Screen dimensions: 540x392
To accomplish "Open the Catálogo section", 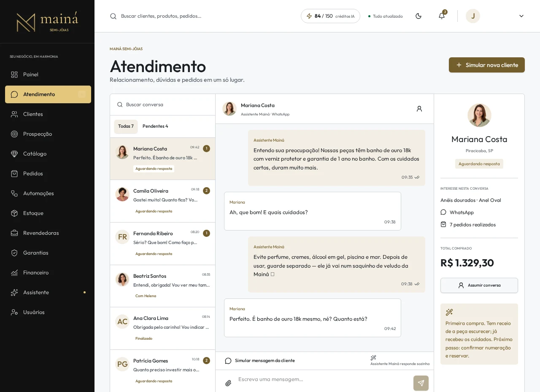I will pos(48,154).
